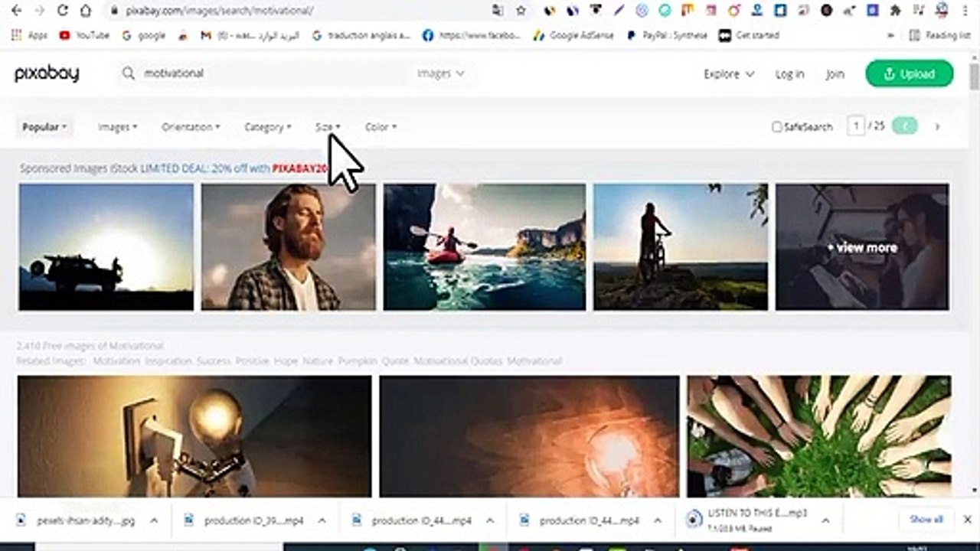980x551 pixels.
Task: Click the Join link
Action: pyautogui.click(x=835, y=74)
